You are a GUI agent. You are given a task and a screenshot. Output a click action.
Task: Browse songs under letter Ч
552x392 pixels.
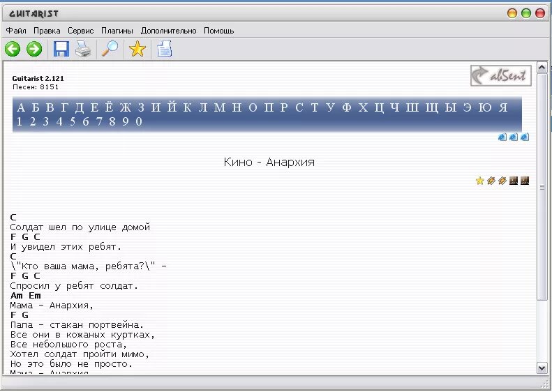click(395, 107)
